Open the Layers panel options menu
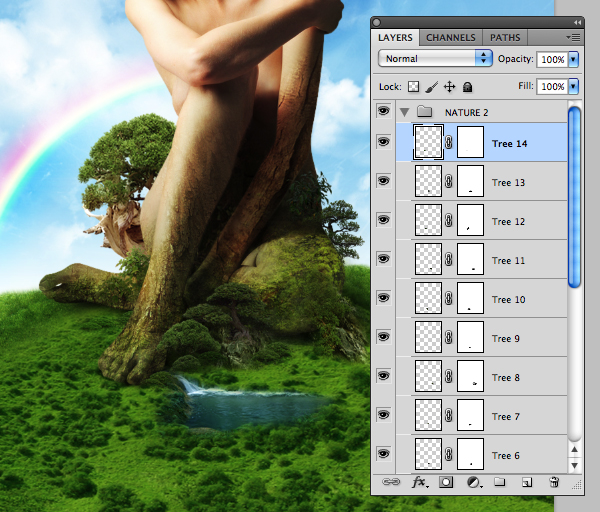 [573, 38]
